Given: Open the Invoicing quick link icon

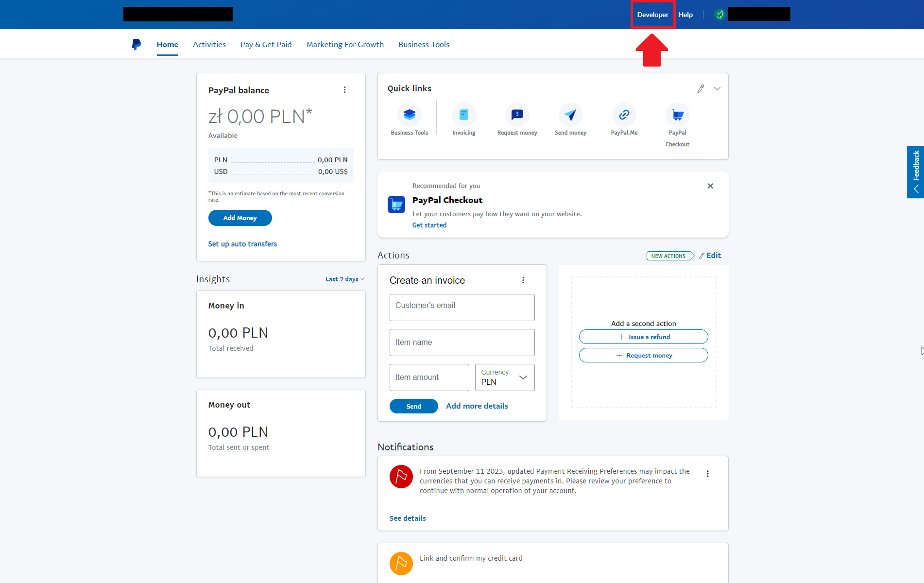Looking at the screenshot, I should click(x=463, y=115).
